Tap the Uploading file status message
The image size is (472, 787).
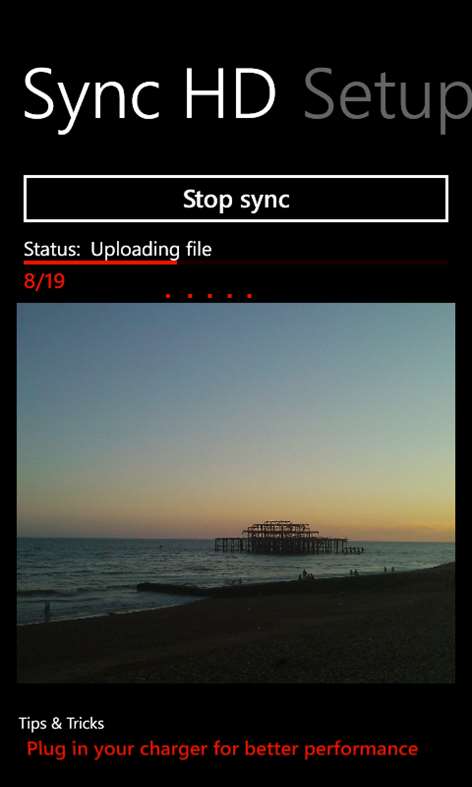[x=151, y=250]
